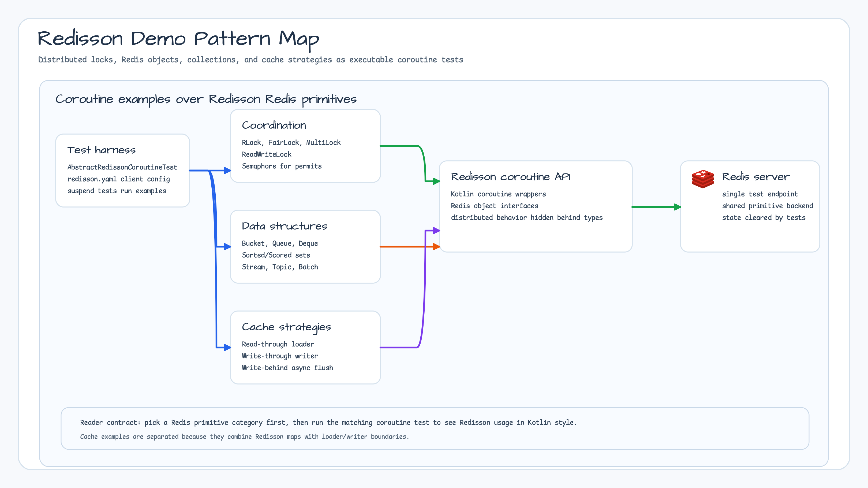
Task: Select the Test harness heading
Action: pos(102,150)
